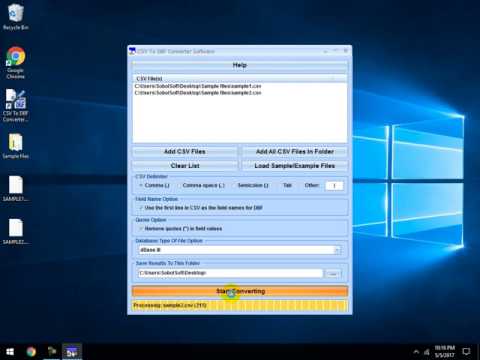
Task: Select the Tab delimiter option
Action: 284,185
